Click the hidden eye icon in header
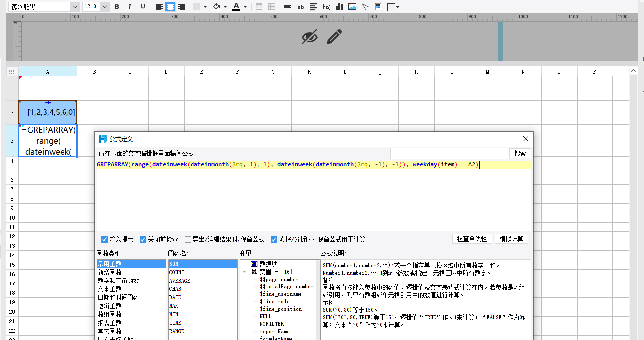 (310, 37)
